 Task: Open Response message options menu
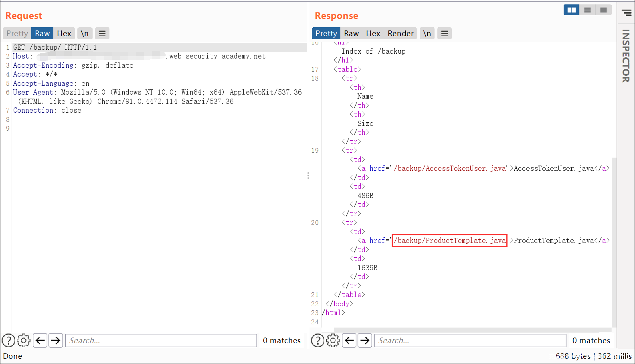click(x=445, y=33)
